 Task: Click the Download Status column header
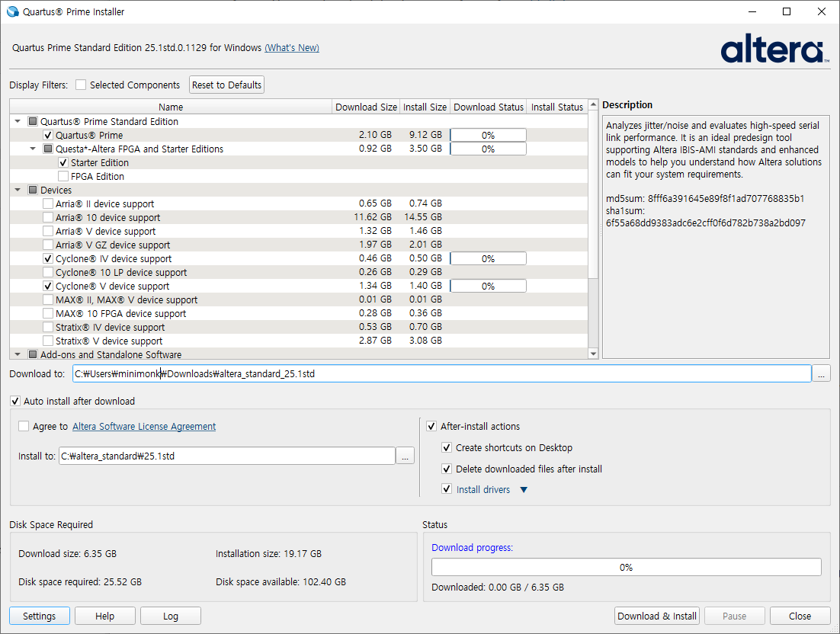(489, 107)
